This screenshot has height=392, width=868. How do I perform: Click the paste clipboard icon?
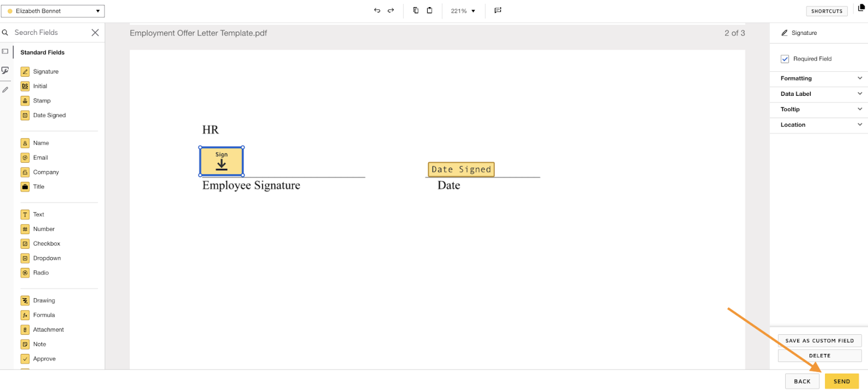click(x=429, y=10)
